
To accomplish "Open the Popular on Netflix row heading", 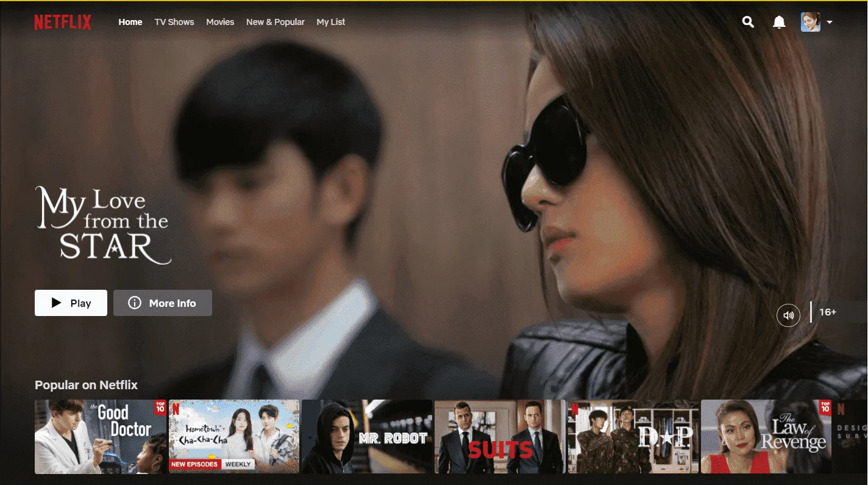I will [86, 385].
